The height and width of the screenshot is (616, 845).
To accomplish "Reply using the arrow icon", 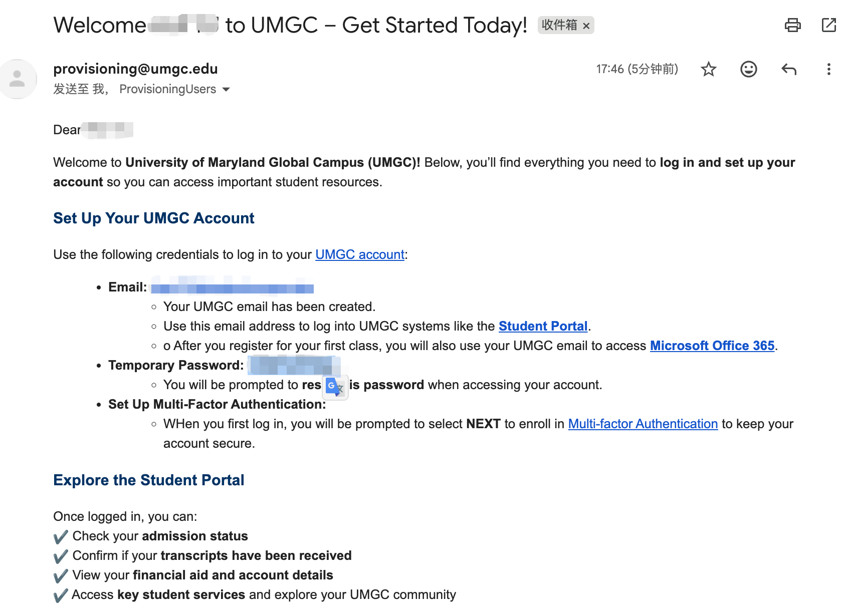I will click(789, 69).
